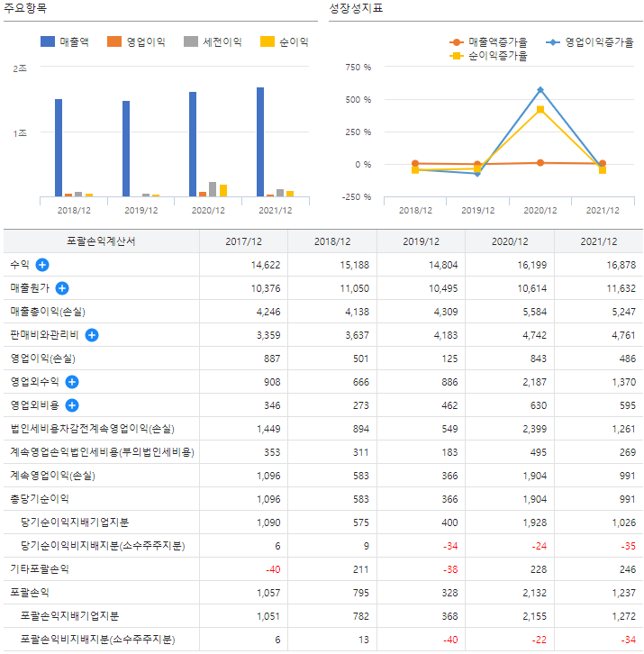Click the 영업외수익 value 2,187
The height and width of the screenshot is (654, 644).
click(535, 382)
